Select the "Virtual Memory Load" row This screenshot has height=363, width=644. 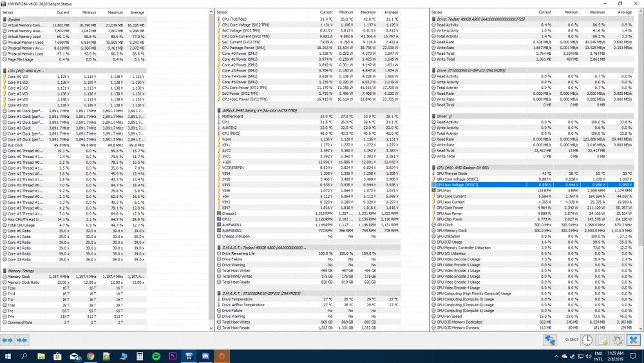tap(74, 37)
